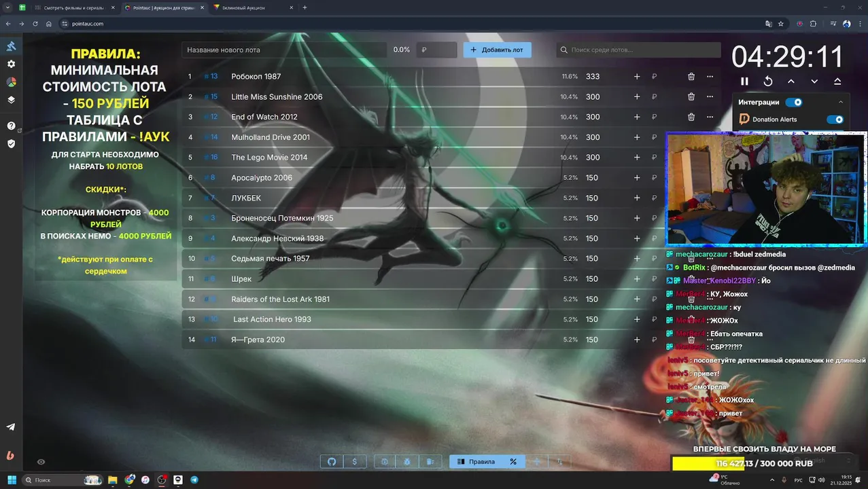
Task: Open the layers icon in sidebar
Action: tap(11, 100)
